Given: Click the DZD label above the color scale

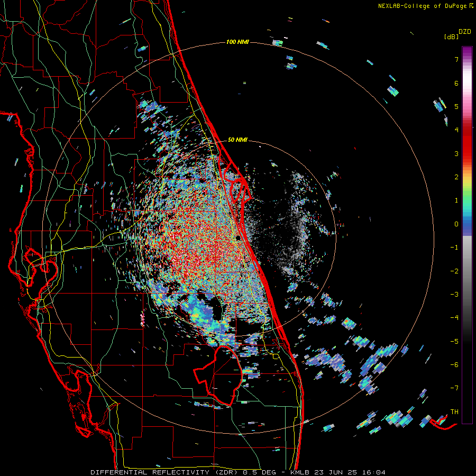Looking at the screenshot, I should (465, 32).
